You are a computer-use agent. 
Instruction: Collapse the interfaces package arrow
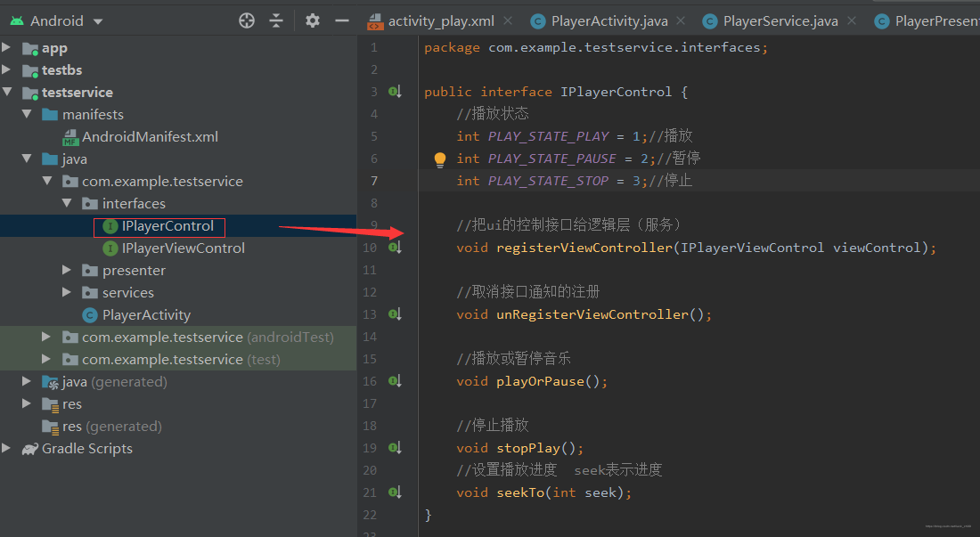[x=67, y=203]
